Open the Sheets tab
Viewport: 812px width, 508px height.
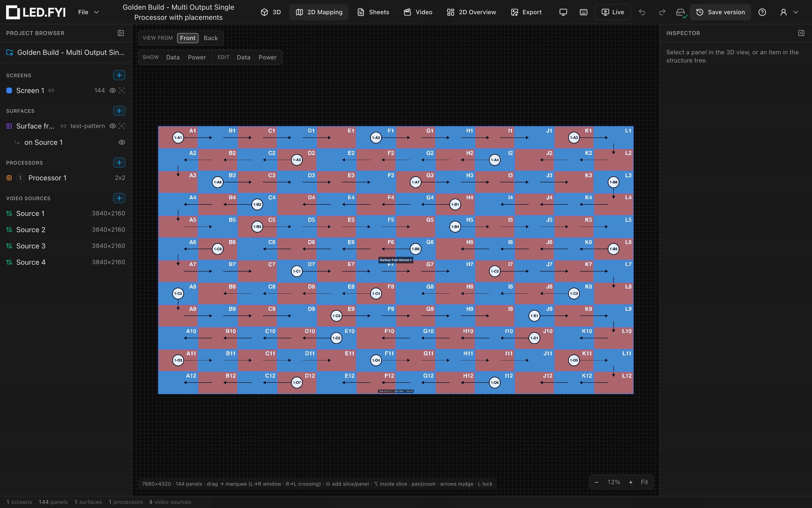pos(373,12)
